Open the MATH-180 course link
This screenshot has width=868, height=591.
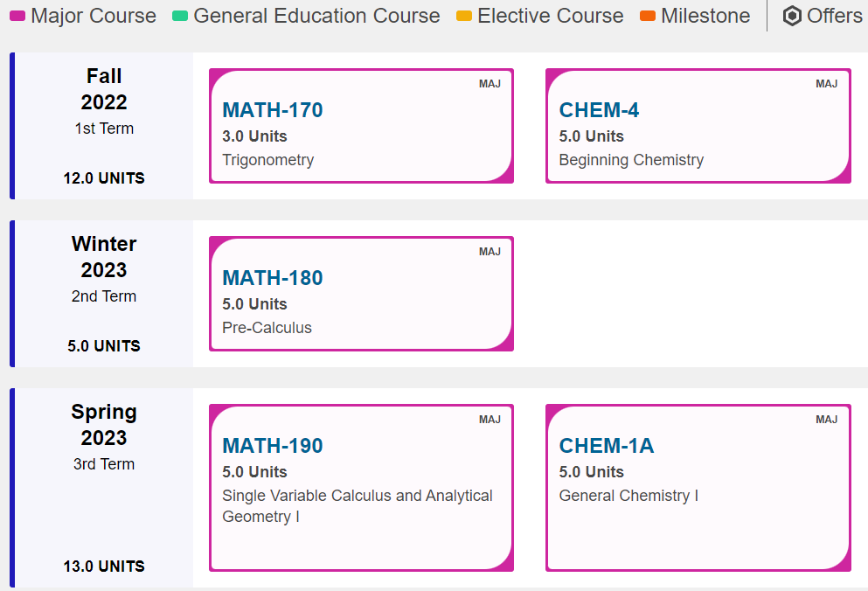pyautogui.click(x=273, y=277)
